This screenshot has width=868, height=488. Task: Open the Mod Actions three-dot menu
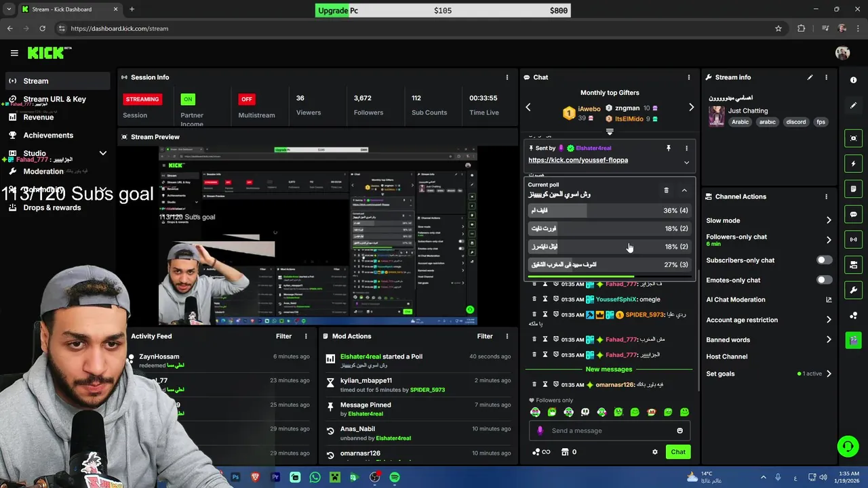[507, 336]
